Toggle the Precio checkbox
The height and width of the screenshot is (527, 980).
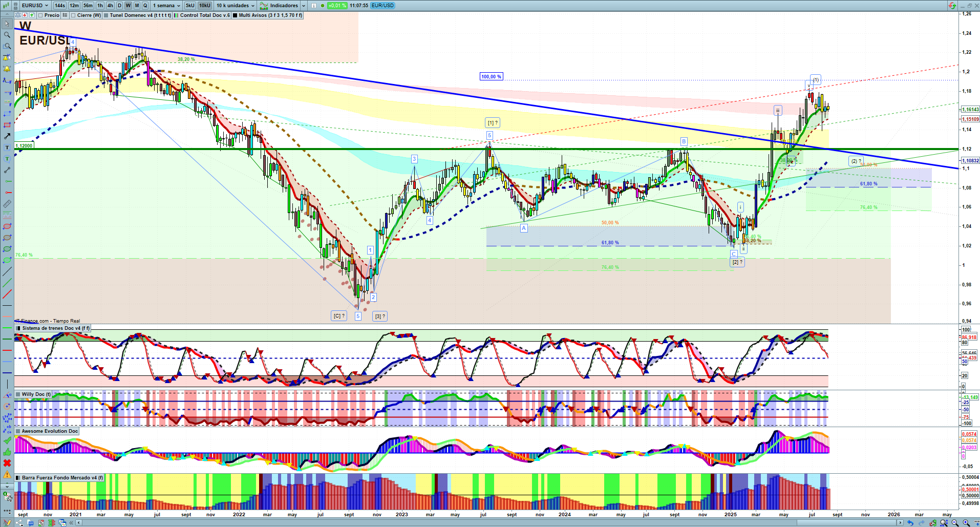pos(40,15)
